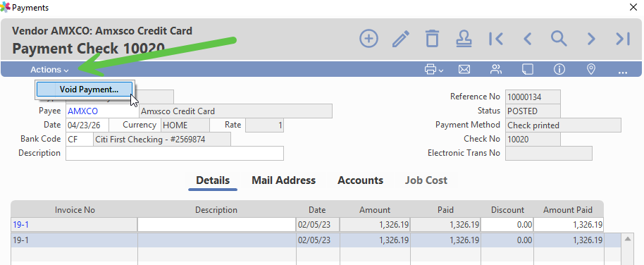Click the printer icon
Screen dimensions: 644x265
click(431, 70)
